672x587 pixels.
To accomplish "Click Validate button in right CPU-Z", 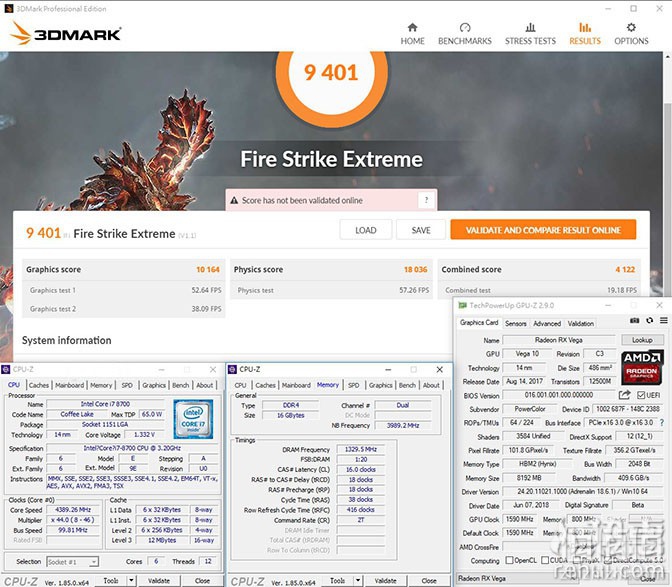I will point(386,581).
